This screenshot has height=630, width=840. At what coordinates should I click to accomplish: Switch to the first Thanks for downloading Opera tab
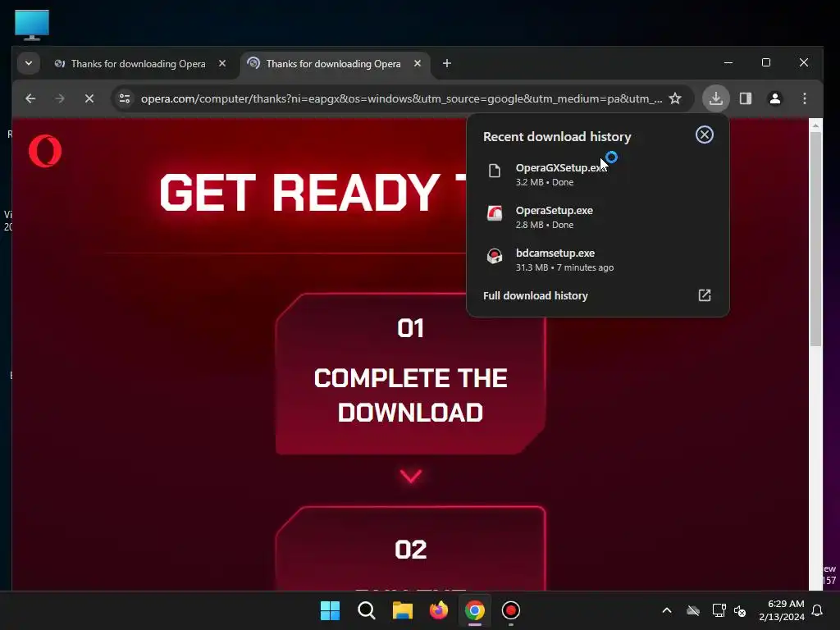[x=138, y=64]
